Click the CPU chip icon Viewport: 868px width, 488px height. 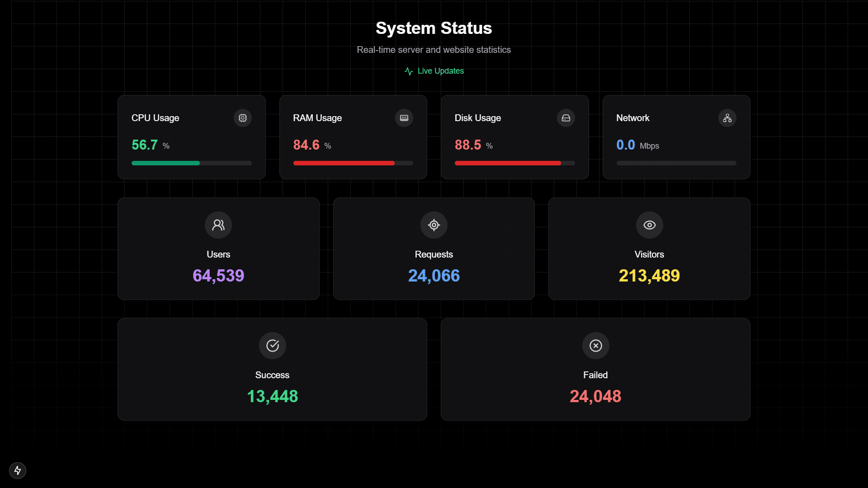pyautogui.click(x=243, y=118)
